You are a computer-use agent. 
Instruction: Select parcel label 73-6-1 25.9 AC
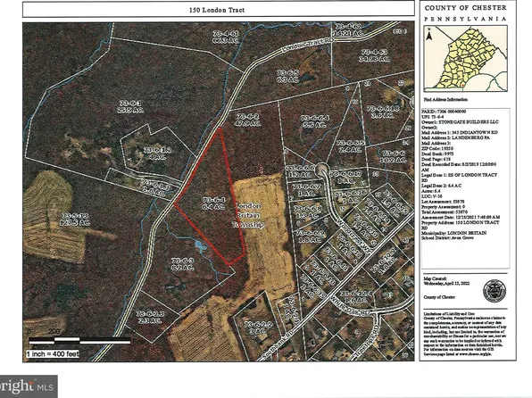point(131,107)
